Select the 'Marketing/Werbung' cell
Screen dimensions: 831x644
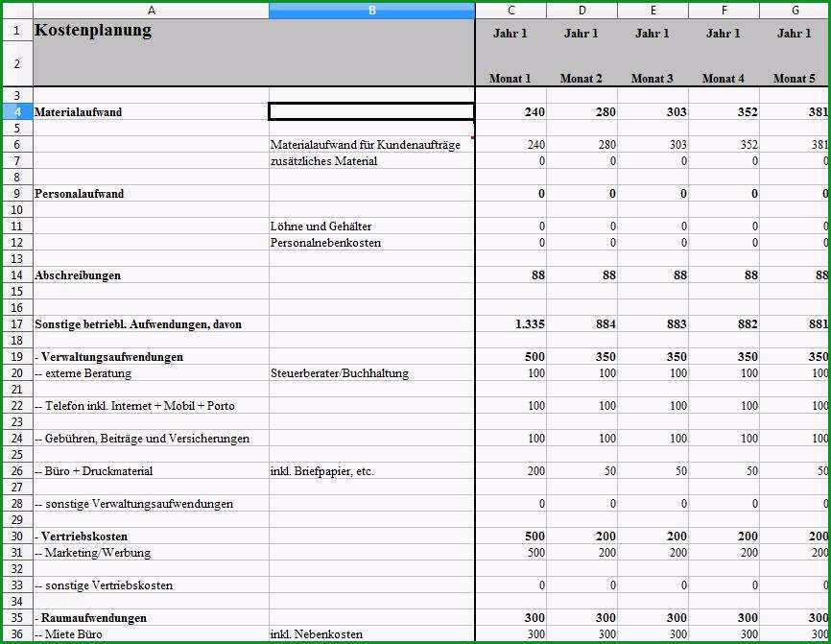[151, 552]
